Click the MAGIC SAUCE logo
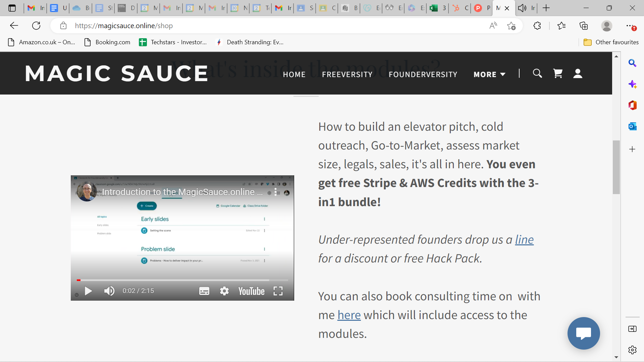The height and width of the screenshot is (362, 644). pyautogui.click(x=117, y=73)
